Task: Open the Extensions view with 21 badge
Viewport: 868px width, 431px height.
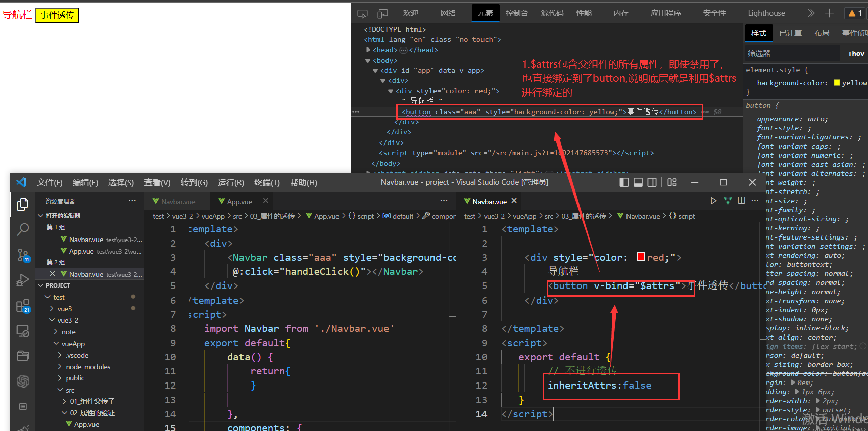Action: 23,306
